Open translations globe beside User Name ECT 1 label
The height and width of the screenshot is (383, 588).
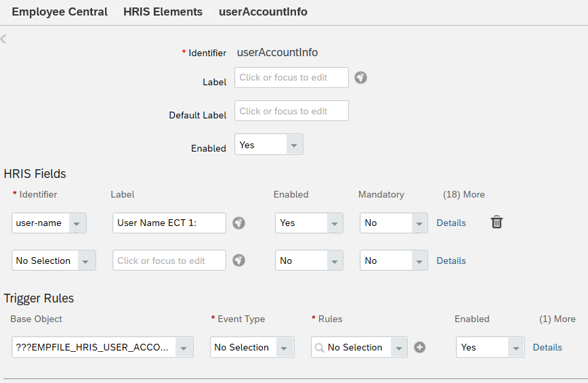tap(239, 223)
